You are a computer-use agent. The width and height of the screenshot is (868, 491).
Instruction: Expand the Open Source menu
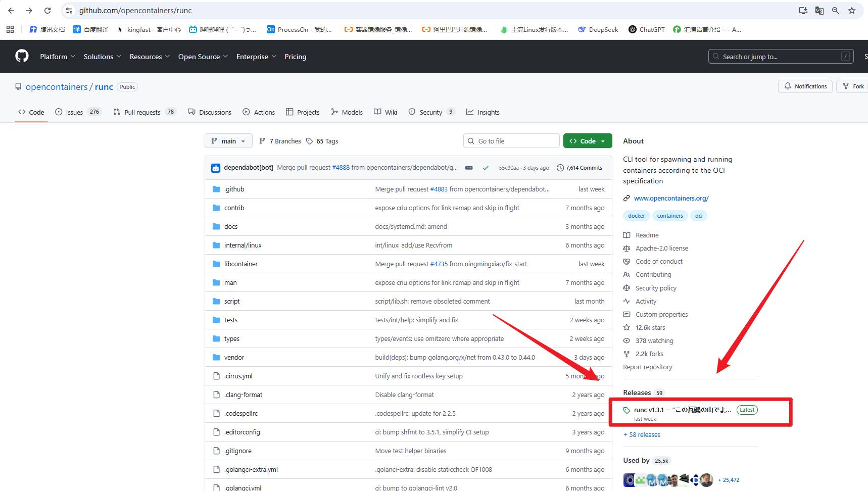[203, 57]
